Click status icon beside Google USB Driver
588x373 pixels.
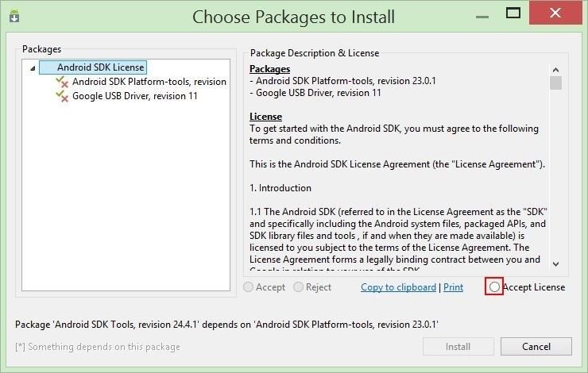tap(62, 96)
